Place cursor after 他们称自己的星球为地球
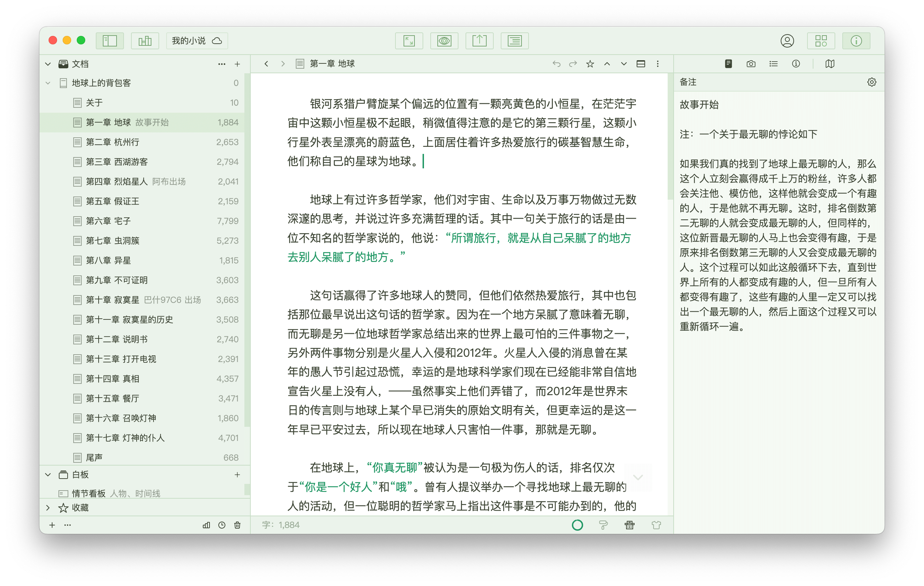 click(423, 161)
